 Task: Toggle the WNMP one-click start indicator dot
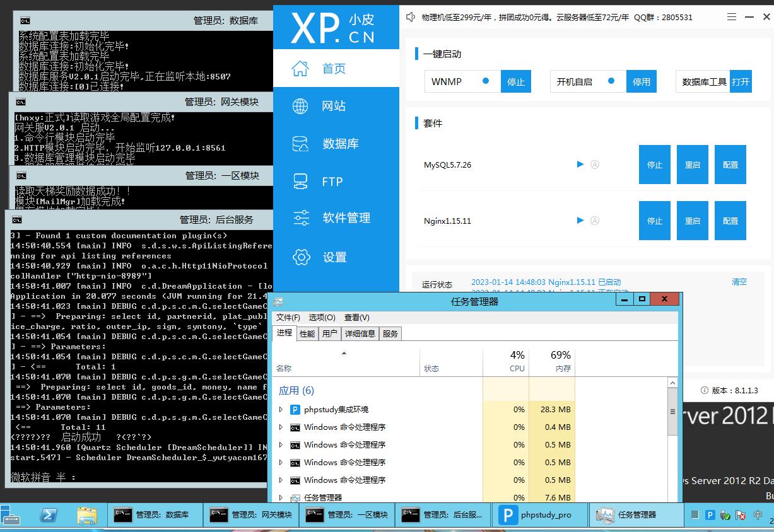tap(486, 81)
